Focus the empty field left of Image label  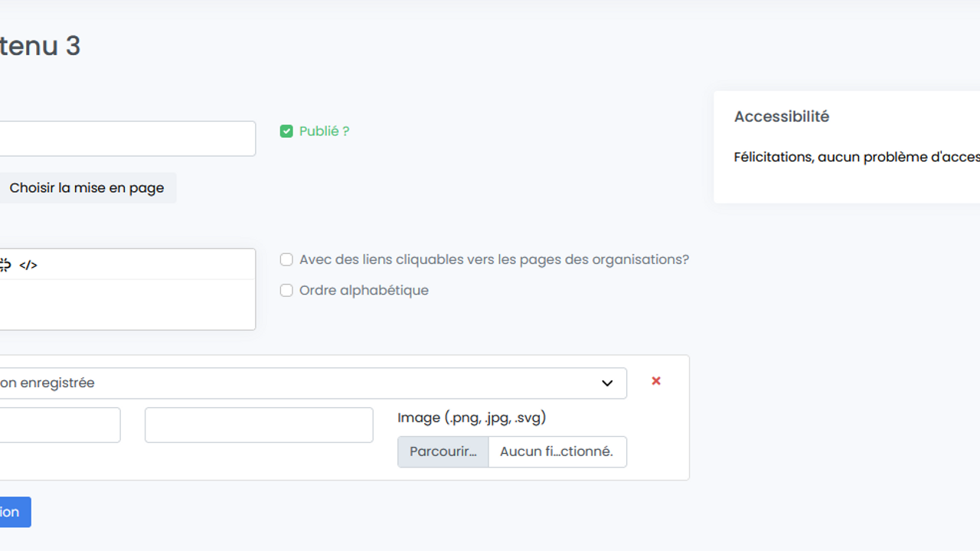point(259,425)
